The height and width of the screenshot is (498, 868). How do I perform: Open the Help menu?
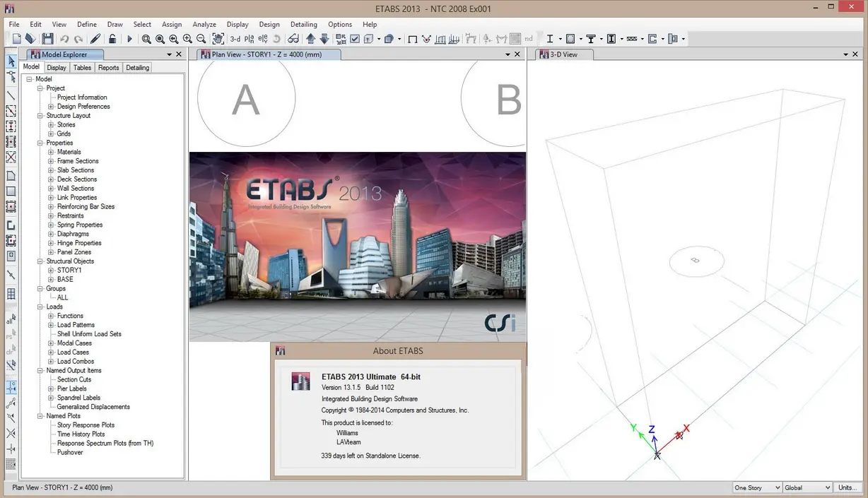pyautogui.click(x=370, y=24)
